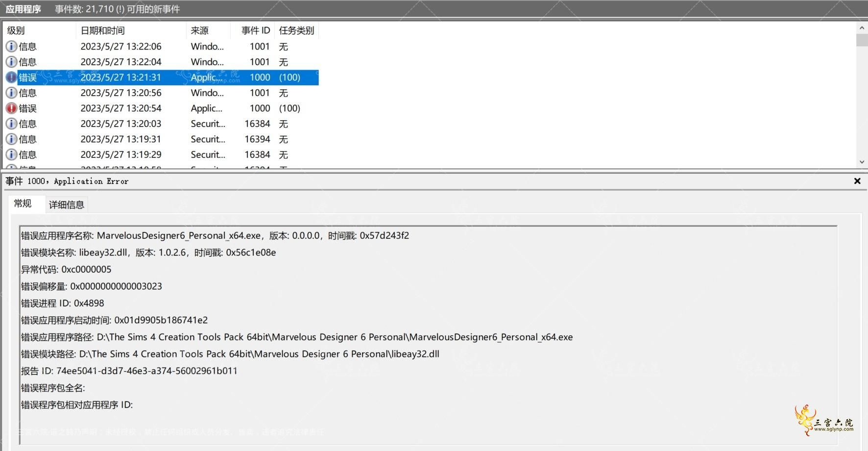The image size is (868, 451).
Task: Click source Applic... in 13:20:54 row
Action: click(206, 108)
